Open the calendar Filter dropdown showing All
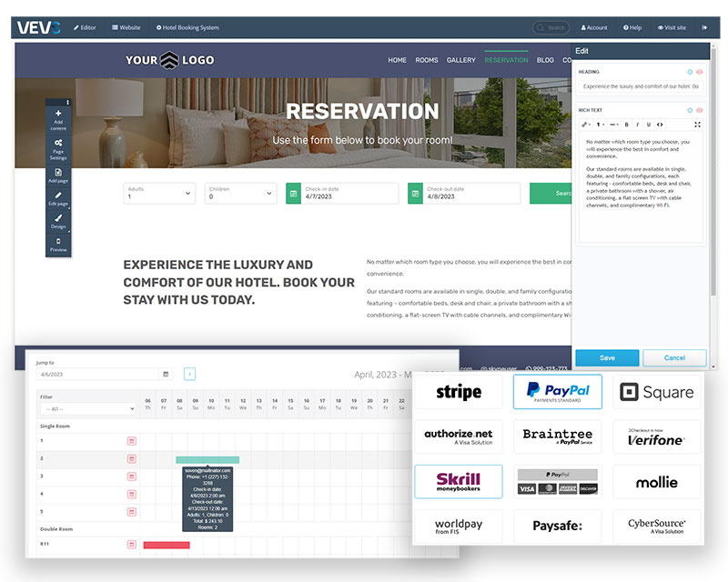 (x=88, y=409)
